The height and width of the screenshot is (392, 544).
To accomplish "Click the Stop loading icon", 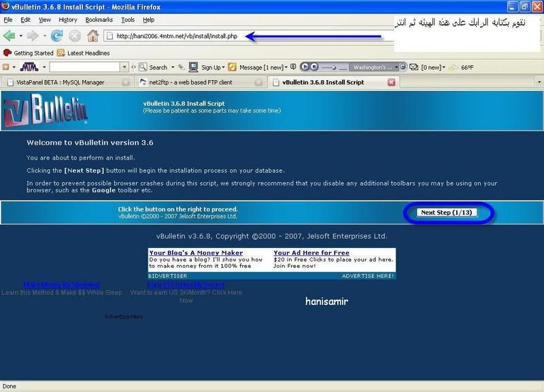I will [75, 35].
